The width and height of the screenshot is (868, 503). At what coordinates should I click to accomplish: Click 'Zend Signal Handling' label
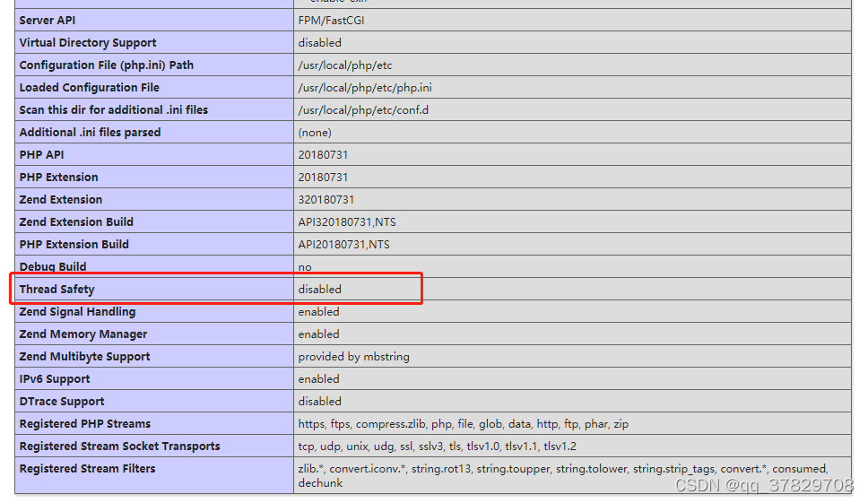click(77, 311)
